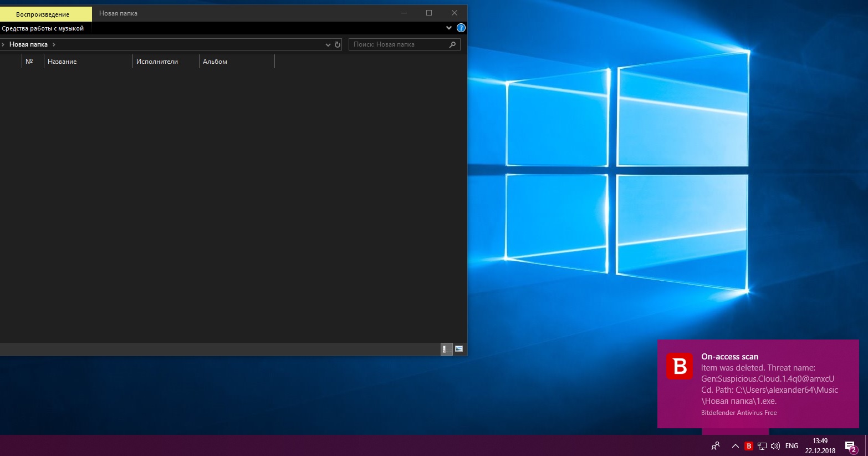
Task: Expand the ribbon with the chevron
Action: 449,28
